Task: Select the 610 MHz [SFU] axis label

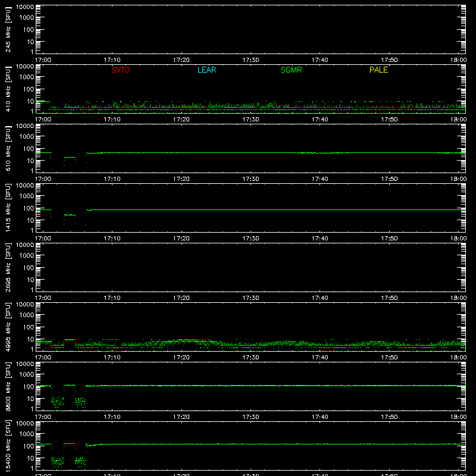Action: [x=8, y=148]
